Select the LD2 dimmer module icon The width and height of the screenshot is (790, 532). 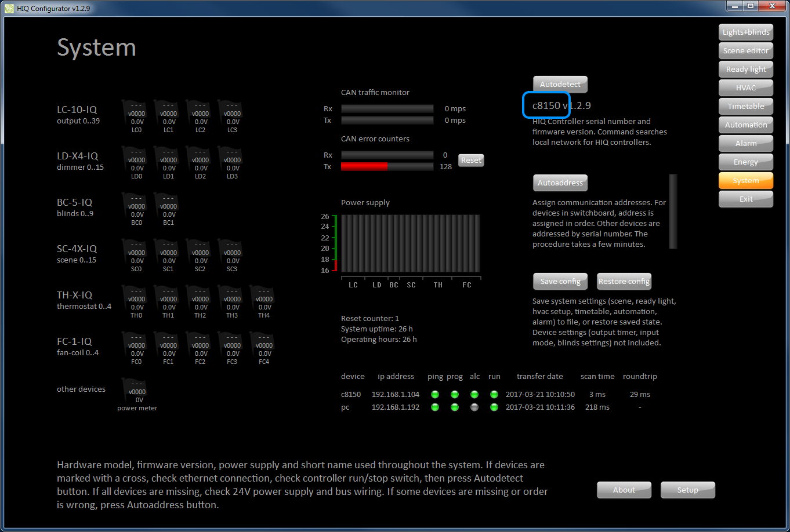tap(201, 161)
